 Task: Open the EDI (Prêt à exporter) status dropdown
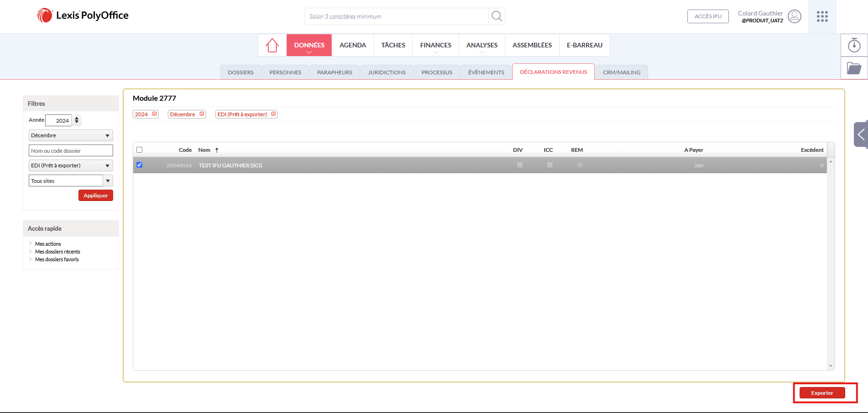(71, 165)
